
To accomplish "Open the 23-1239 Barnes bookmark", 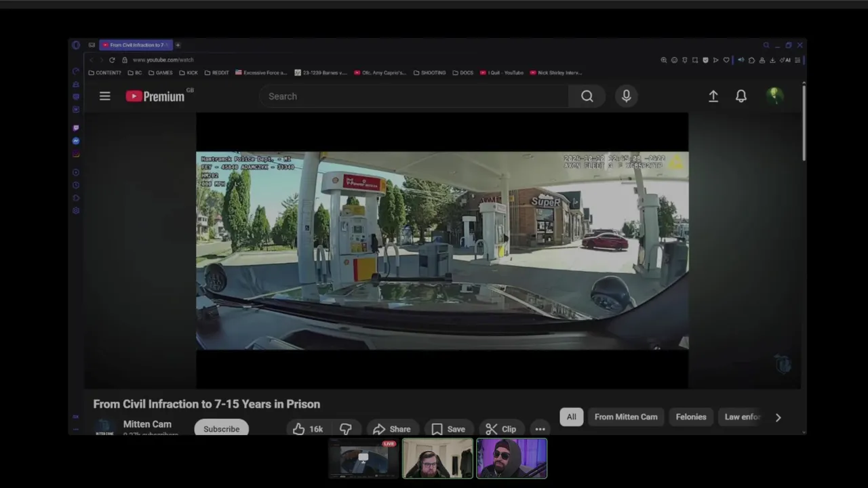I will [321, 73].
